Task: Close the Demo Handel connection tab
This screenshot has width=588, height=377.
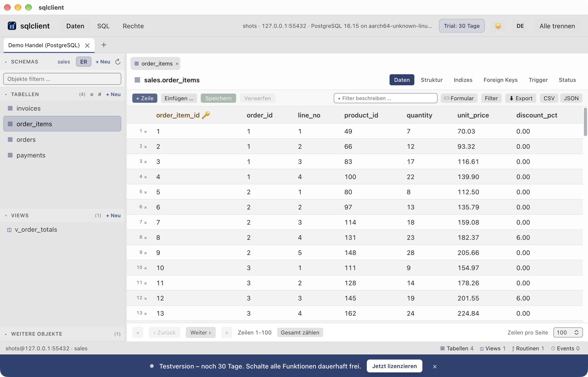Action: (x=87, y=45)
